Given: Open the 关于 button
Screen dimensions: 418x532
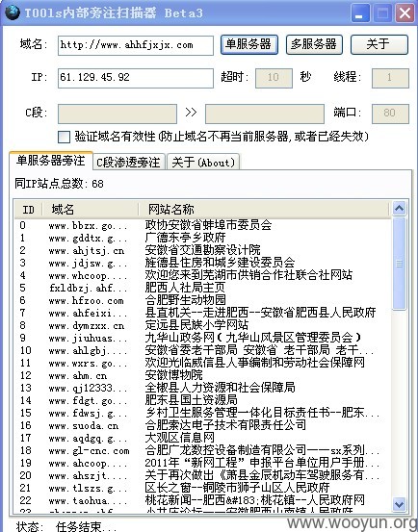Looking at the screenshot, I should 379,44.
